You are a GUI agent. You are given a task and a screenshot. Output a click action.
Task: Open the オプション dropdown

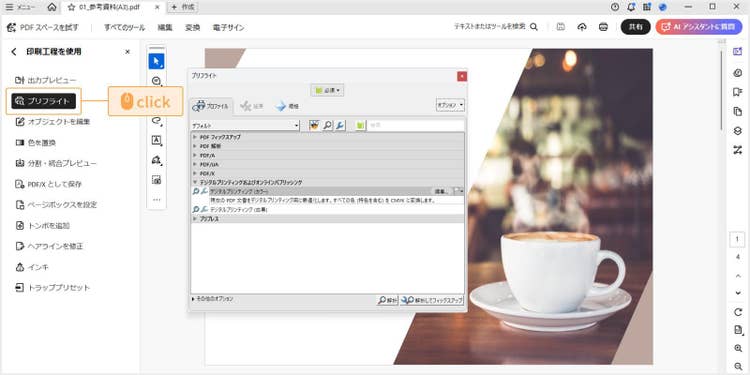450,105
